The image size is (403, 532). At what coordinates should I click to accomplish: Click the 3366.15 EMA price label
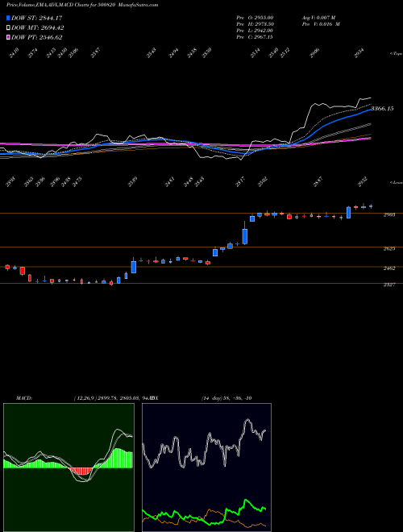point(382,109)
